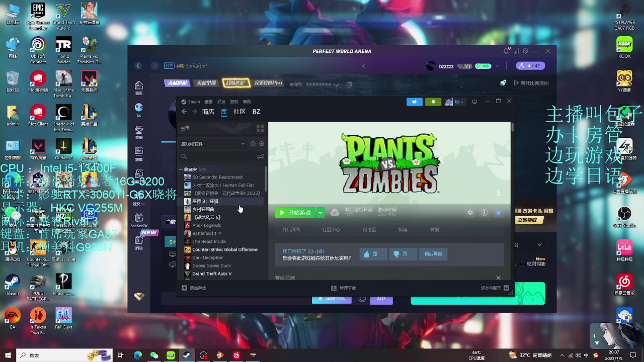Dismiss the 赛后总结 section X
Screen dimensions: 644x362
click(x=499, y=278)
